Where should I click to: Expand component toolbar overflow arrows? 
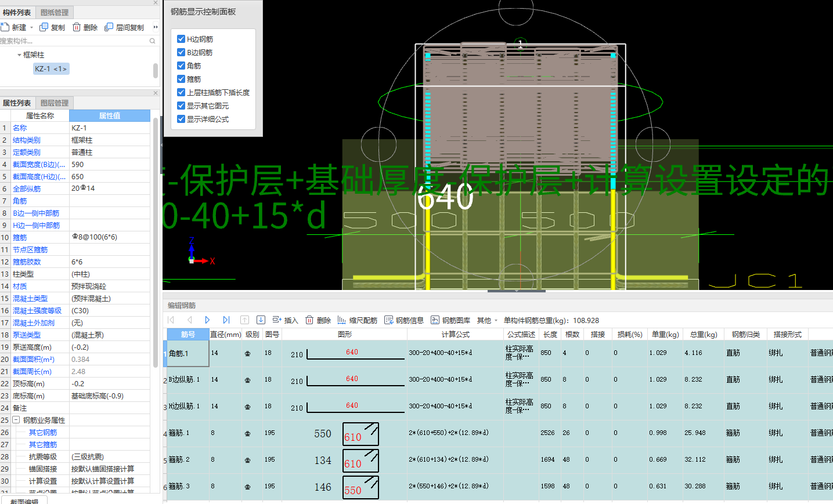click(155, 27)
